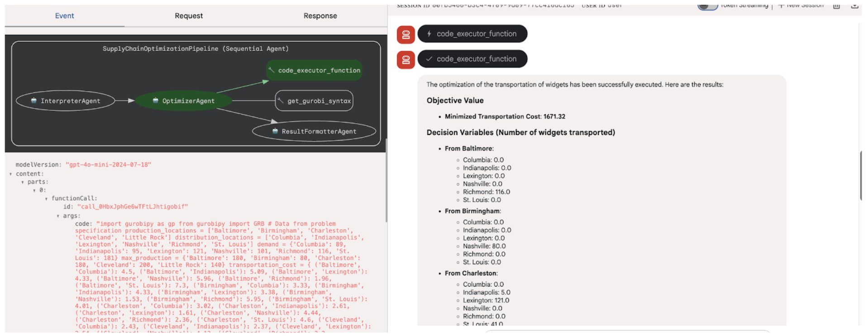Open the code_executor_function call chip with lightning bolt

[472, 34]
